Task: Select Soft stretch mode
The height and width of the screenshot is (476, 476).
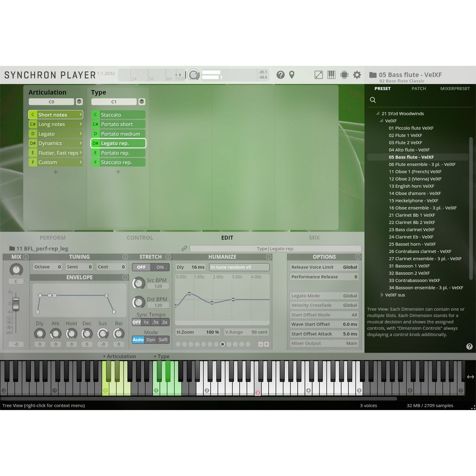Action: (x=163, y=340)
